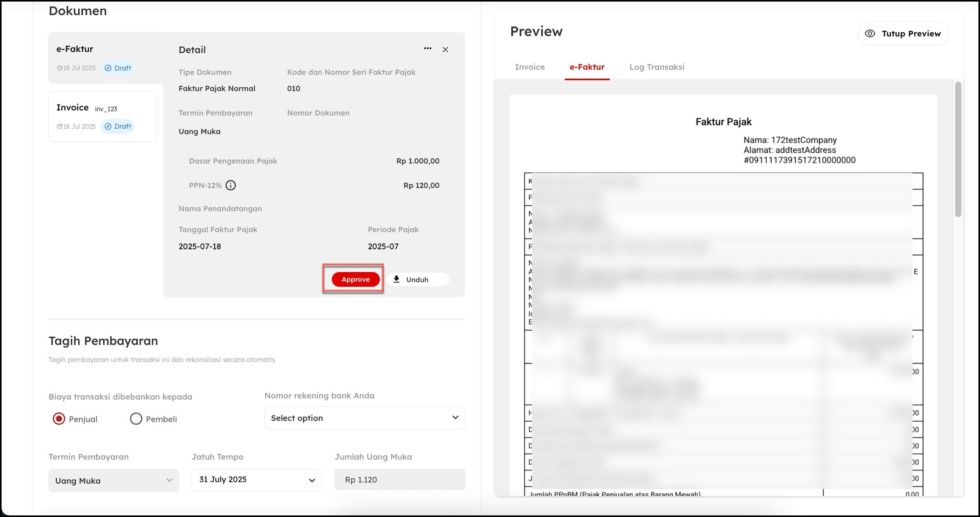Select the Pembeli radio button

136,419
